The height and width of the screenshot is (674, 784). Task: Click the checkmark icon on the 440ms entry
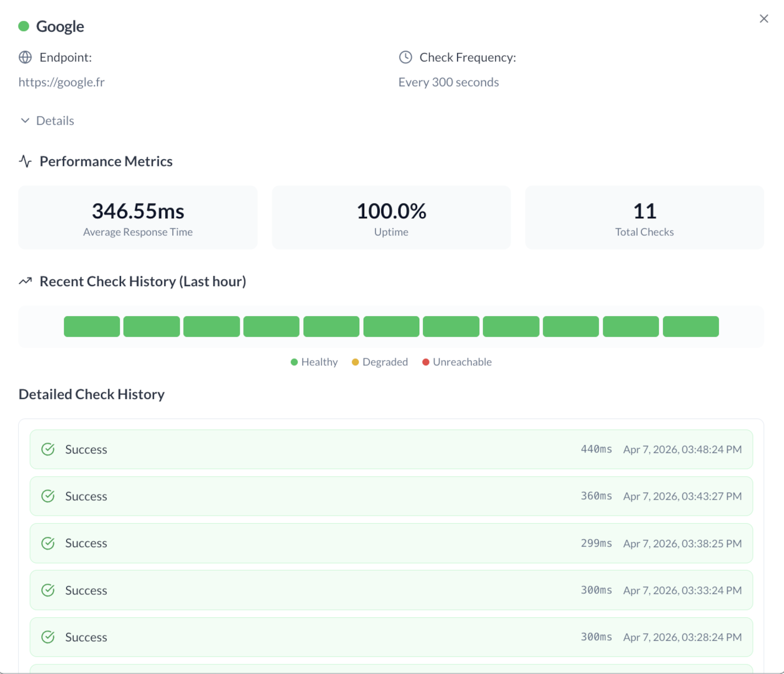(x=48, y=449)
